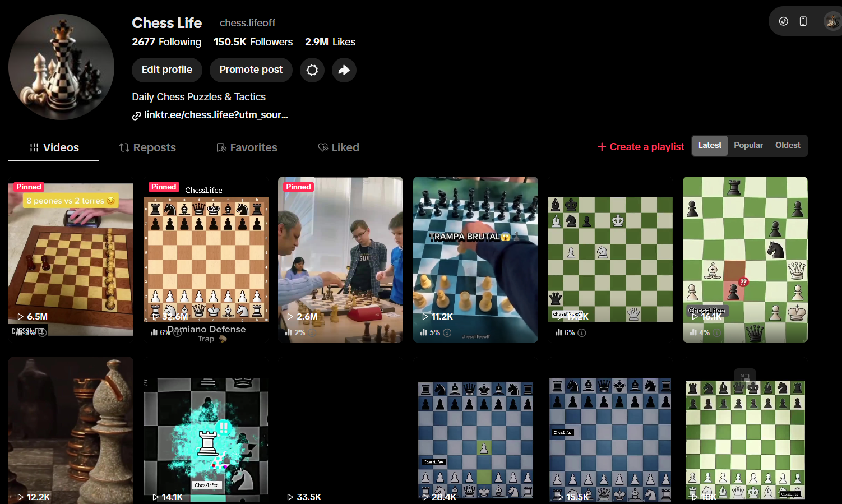Switch sorting to Popular
Screen dimensions: 842x504
coord(748,145)
